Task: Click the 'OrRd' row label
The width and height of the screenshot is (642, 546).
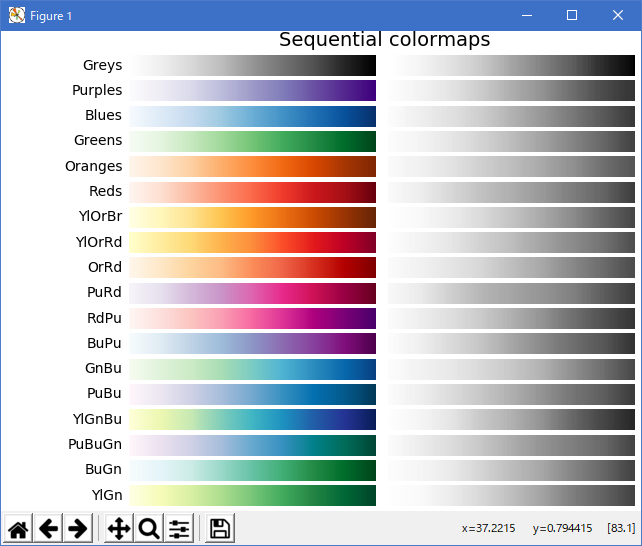Action: point(105,267)
